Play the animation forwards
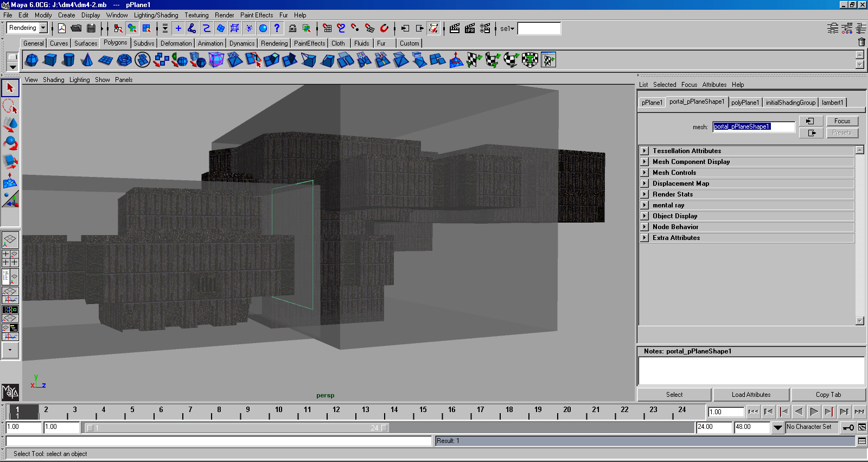Viewport: 868px width, 462px height. click(814, 412)
